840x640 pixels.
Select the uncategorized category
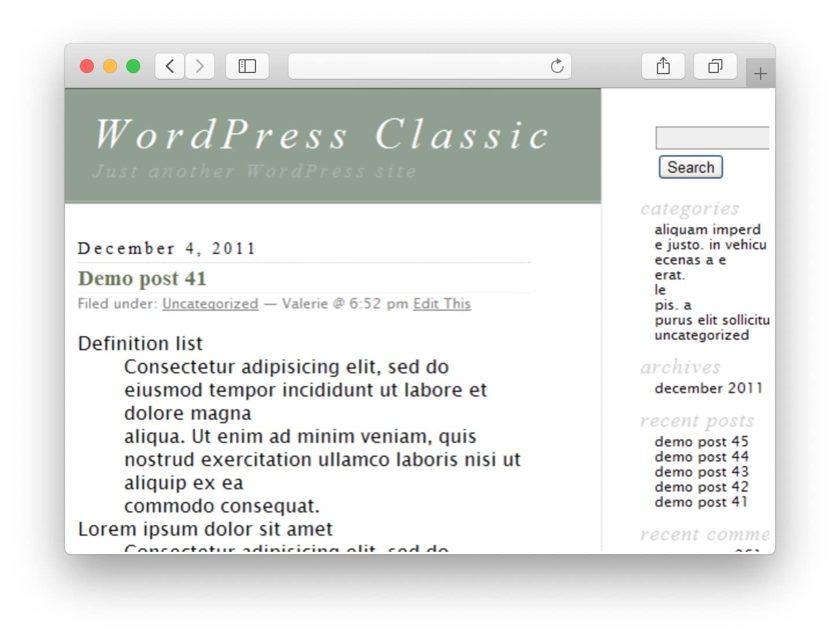702,335
